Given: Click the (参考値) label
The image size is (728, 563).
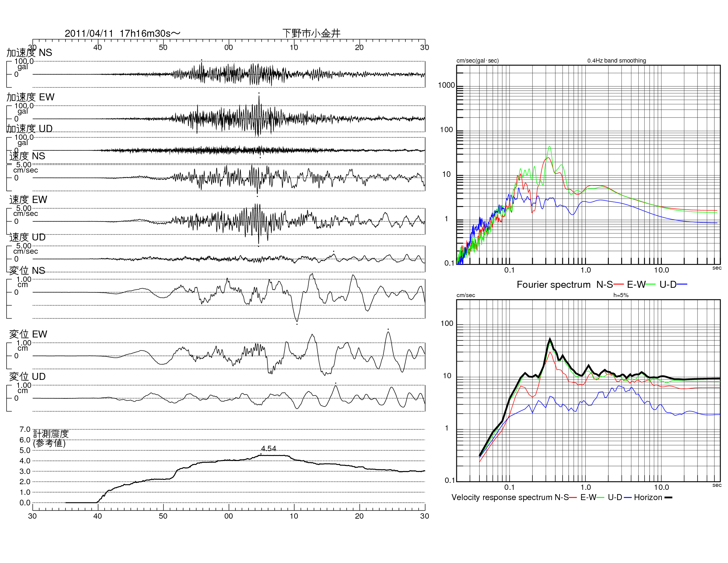Looking at the screenshot, I should click(49, 443).
